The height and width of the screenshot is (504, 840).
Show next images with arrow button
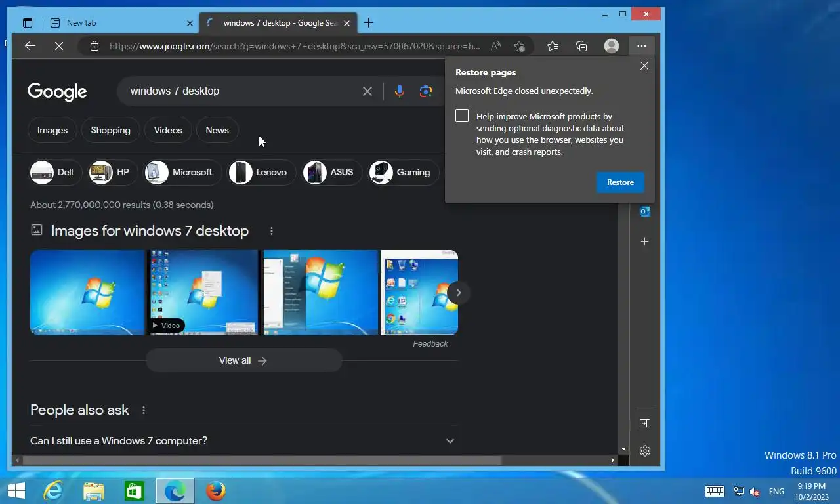459,293
